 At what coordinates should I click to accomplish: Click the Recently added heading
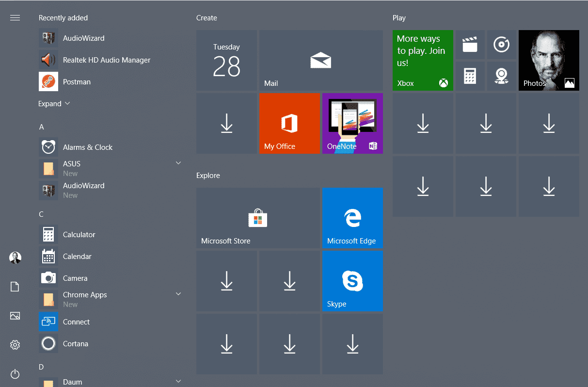click(63, 18)
